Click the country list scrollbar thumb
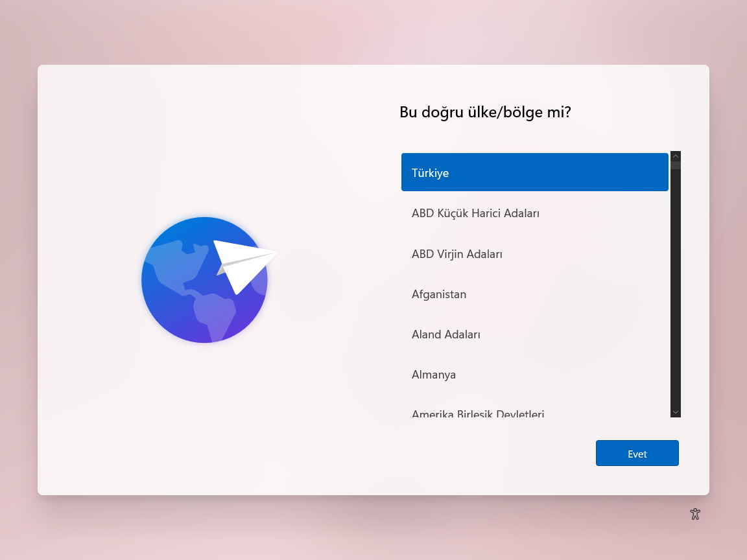747x560 pixels. point(676,165)
